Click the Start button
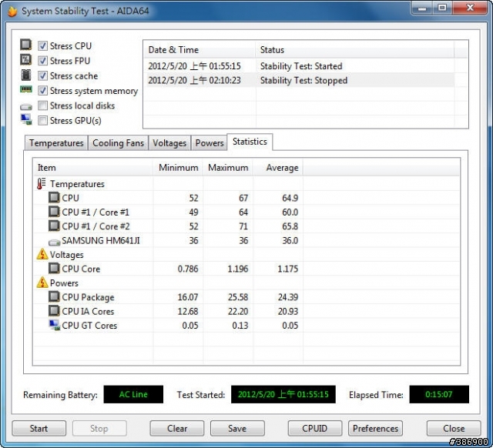The height and width of the screenshot is (448, 493). click(x=39, y=428)
